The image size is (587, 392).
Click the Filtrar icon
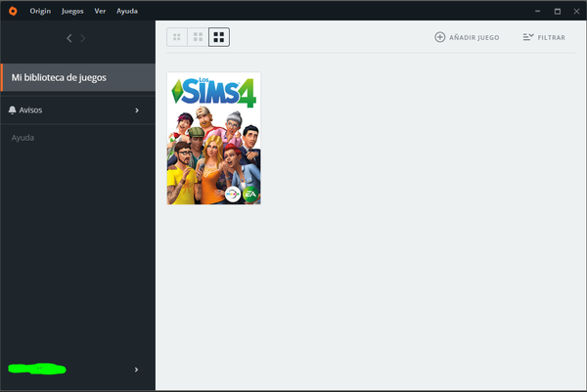pyautogui.click(x=528, y=37)
